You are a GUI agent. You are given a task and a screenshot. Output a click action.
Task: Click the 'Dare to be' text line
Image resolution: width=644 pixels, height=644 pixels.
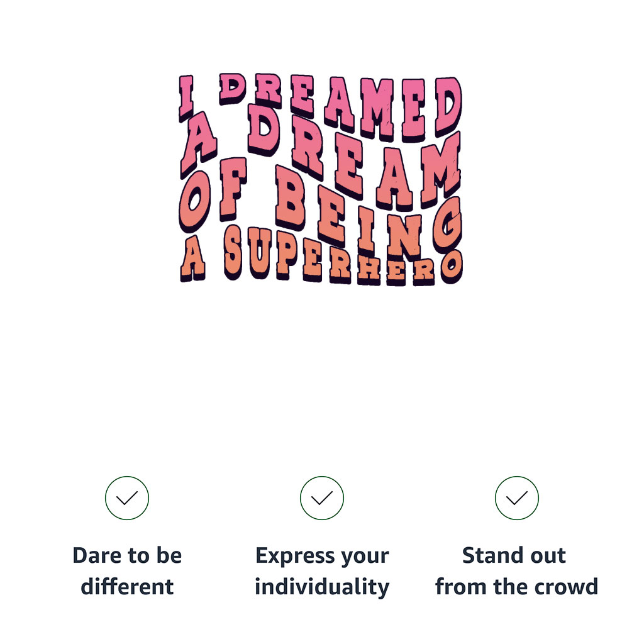(x=127, y=556)
